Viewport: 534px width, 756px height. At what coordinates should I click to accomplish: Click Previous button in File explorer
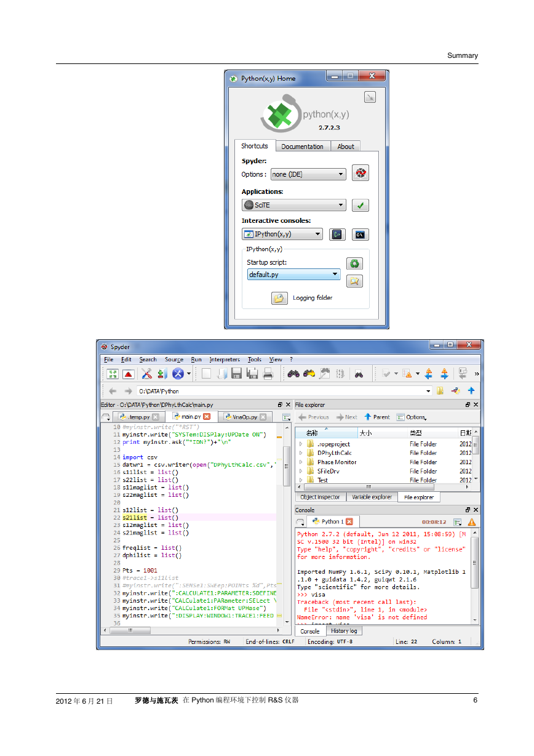pyautogui.click(x=314, y=417)
